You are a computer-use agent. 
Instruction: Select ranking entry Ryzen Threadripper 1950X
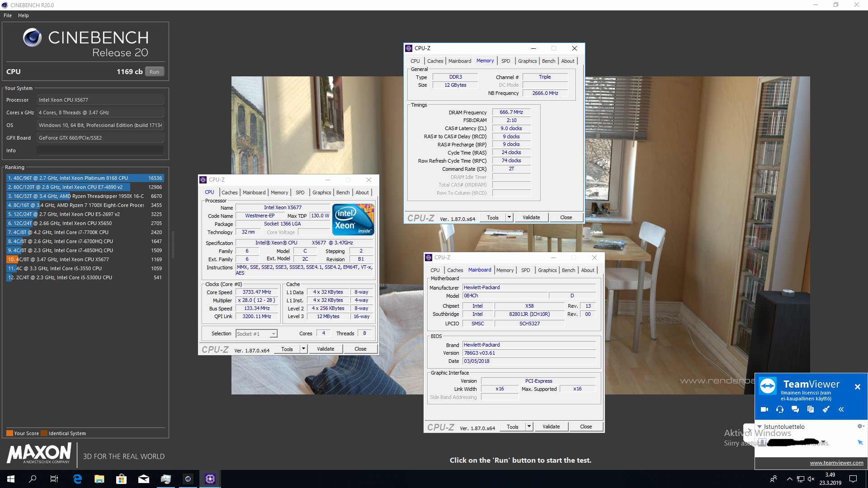pos(85,196)
